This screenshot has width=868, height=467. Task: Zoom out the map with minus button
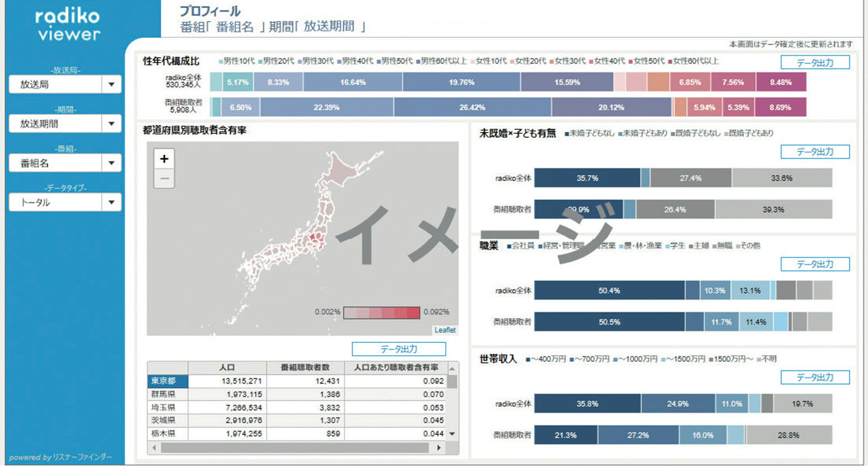164,178
